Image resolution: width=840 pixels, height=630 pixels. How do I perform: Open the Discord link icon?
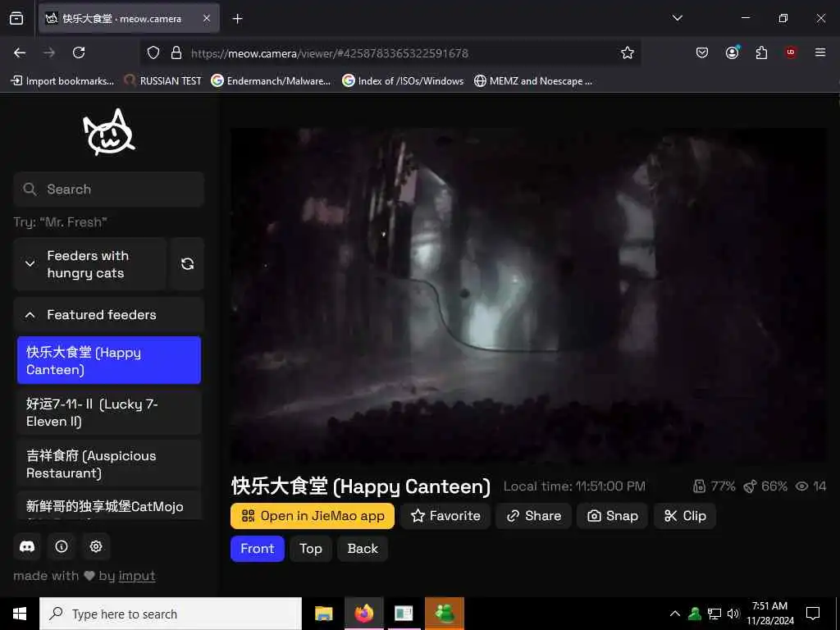coord(27,546)
